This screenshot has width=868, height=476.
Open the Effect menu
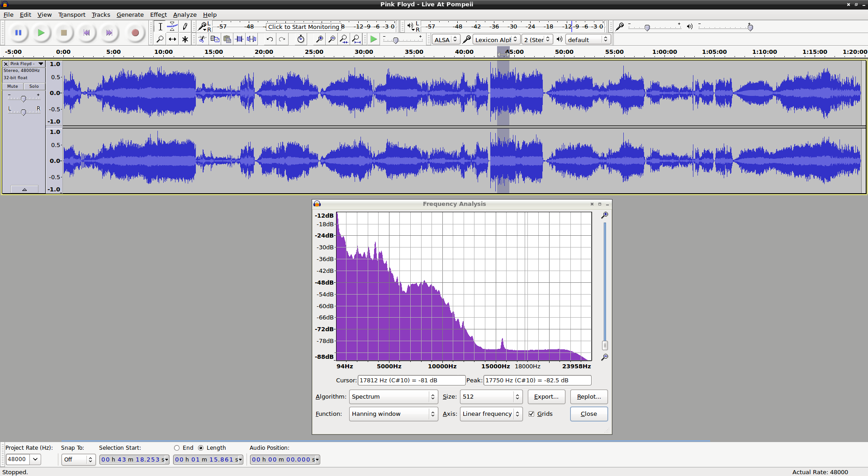[x=158, y=15]
